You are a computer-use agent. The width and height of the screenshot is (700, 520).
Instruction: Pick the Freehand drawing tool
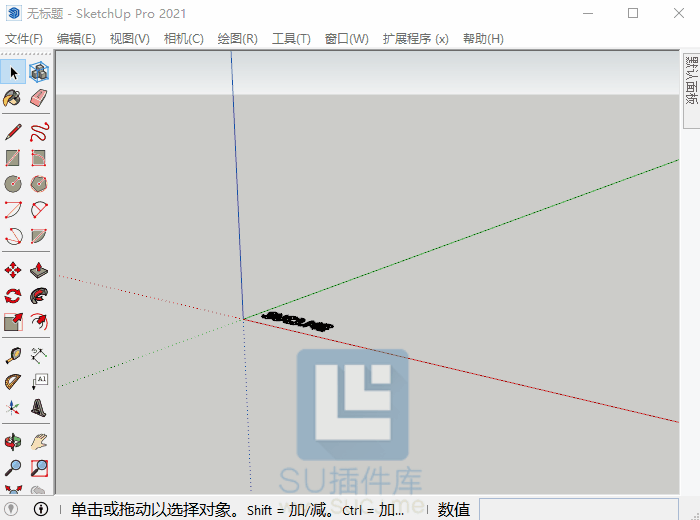39,131
